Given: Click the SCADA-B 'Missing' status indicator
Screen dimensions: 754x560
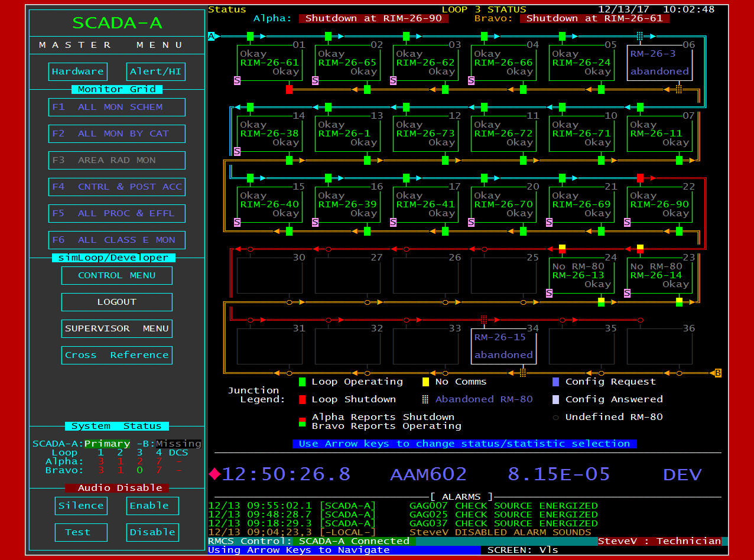Looking at the screenshot, I should [178, 444].
